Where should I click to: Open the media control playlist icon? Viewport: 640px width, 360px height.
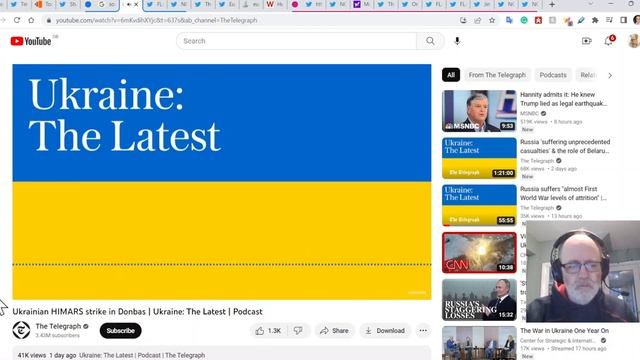click(x=609, y=20)
